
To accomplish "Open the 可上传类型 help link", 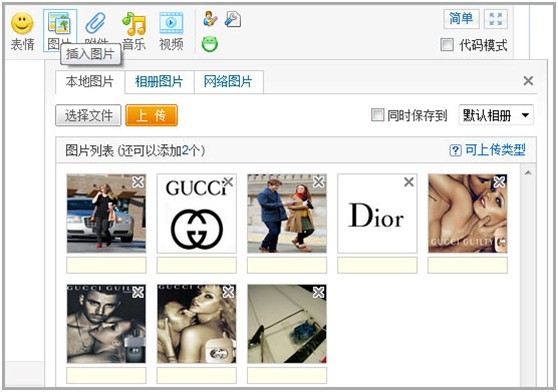I will [x=495, y=150].
